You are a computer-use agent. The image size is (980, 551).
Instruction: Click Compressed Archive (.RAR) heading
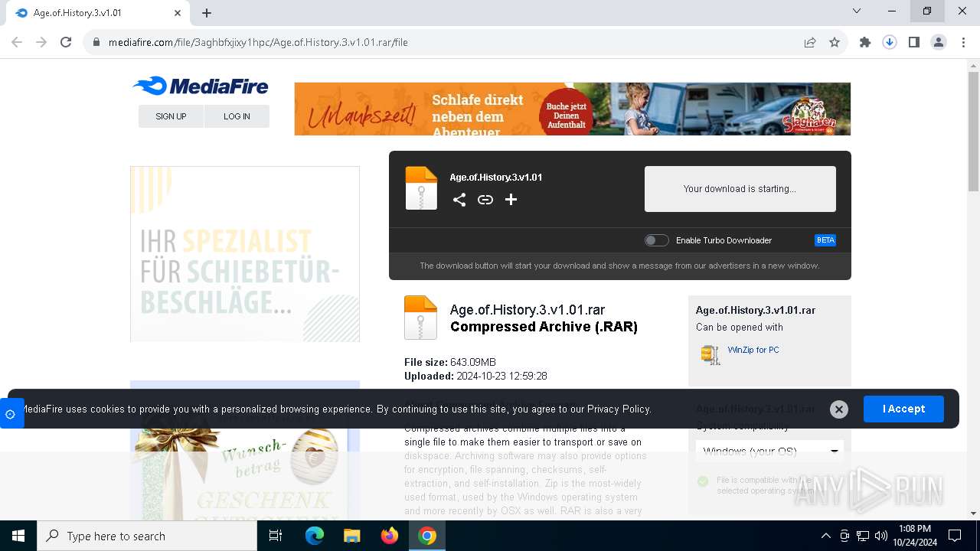(544, 327)
